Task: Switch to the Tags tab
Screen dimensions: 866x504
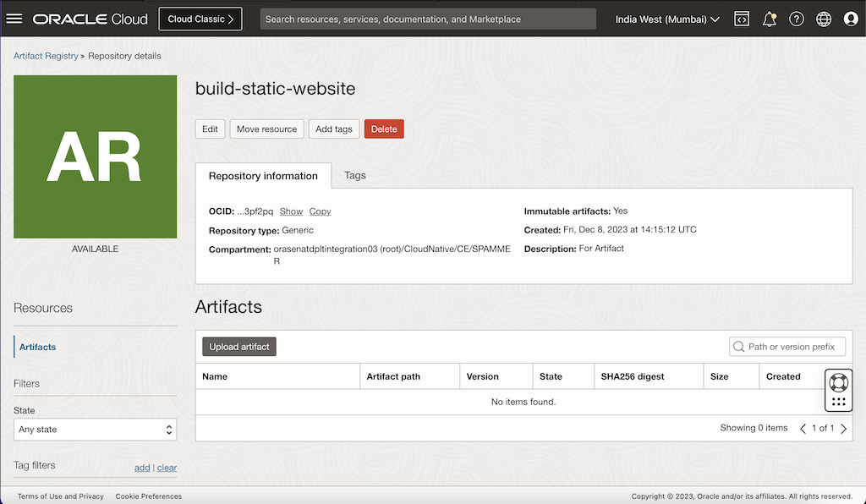Action: (355, 175)
